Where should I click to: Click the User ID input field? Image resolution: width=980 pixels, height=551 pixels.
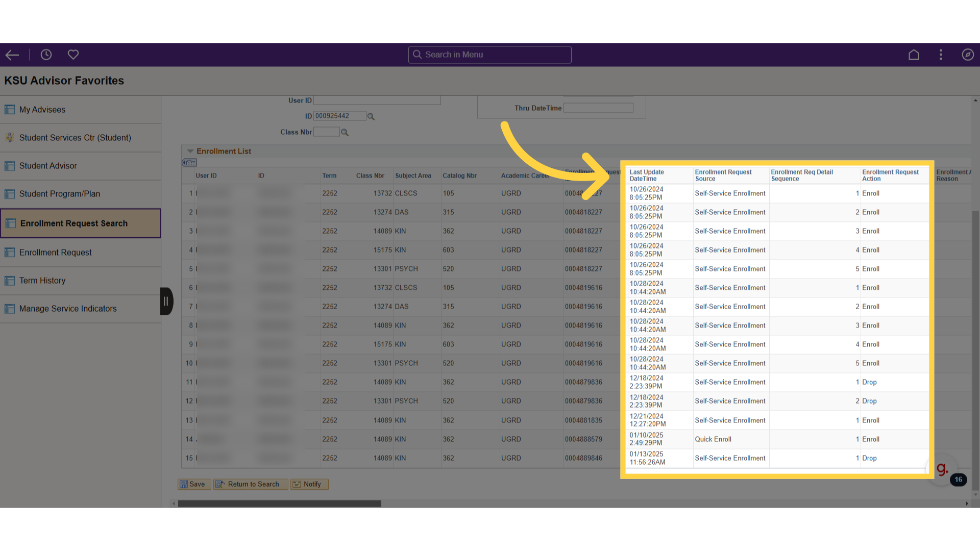click(377, 101)
